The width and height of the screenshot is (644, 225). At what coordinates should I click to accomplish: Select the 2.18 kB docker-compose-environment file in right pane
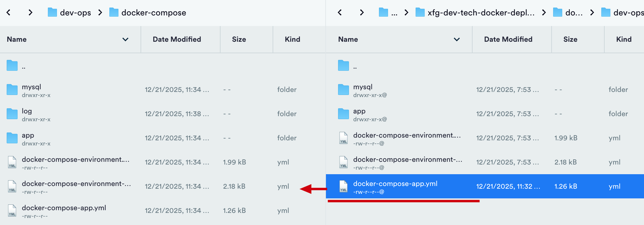click(x=407, y=160)
